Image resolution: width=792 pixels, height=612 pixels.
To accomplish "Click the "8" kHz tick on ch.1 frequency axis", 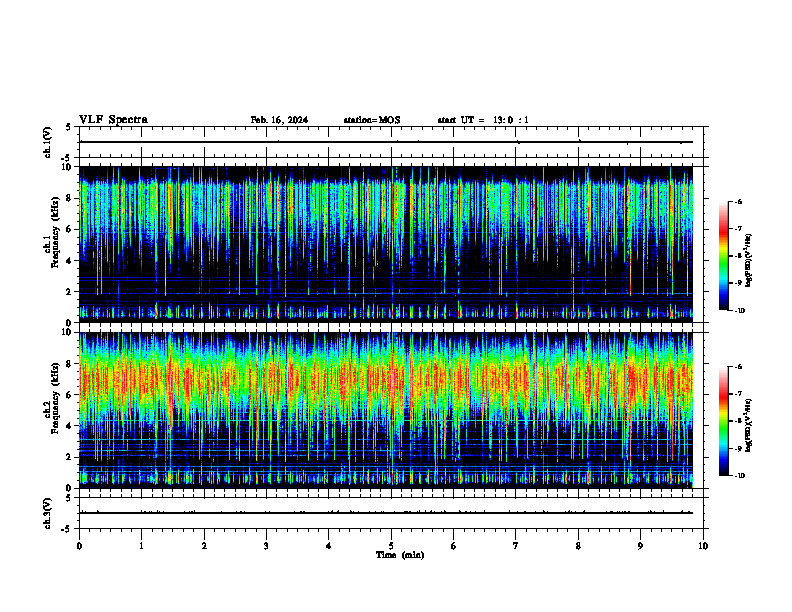I will 70,198.
